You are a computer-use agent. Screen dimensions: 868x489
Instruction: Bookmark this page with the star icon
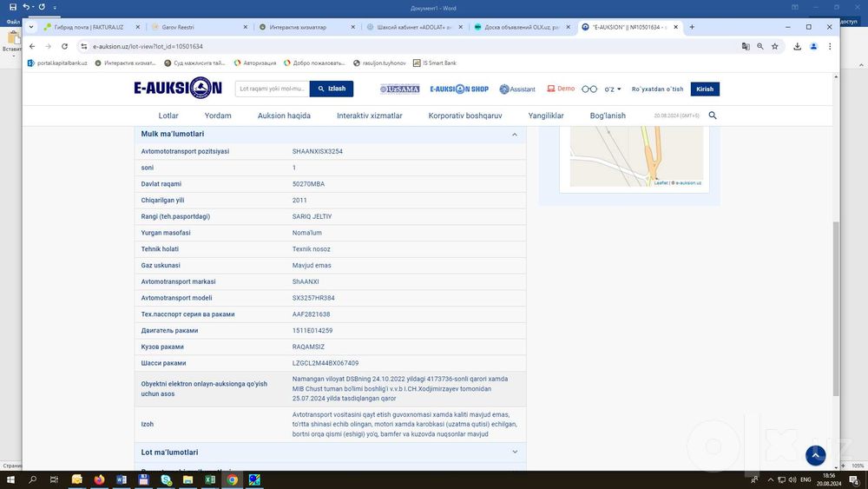tap(775, 47)
